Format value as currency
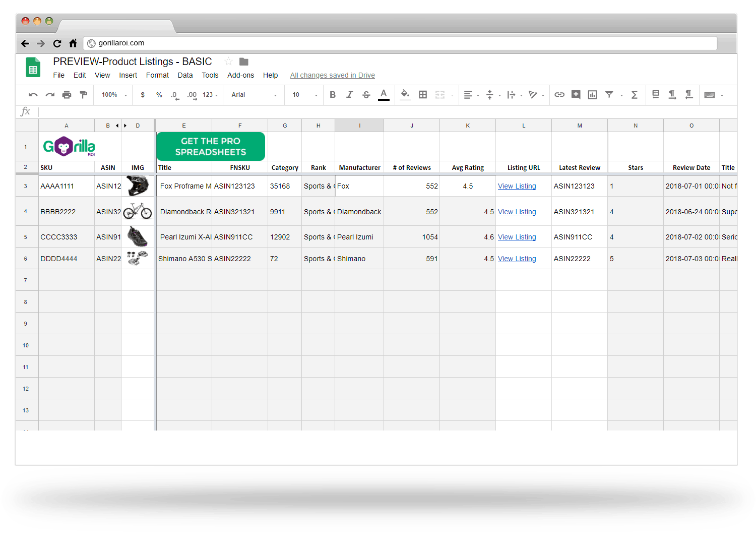 click(x=143, y=95)
